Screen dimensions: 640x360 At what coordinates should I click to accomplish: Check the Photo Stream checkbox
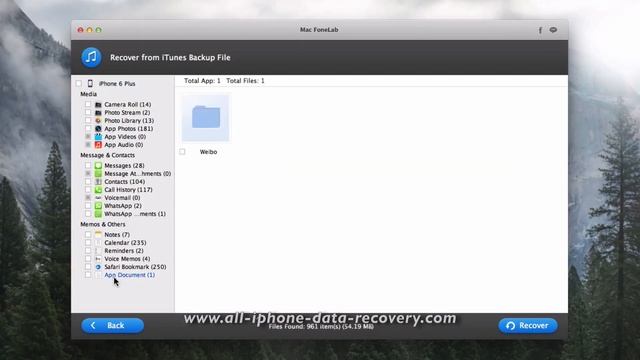[x=88, y=113]
